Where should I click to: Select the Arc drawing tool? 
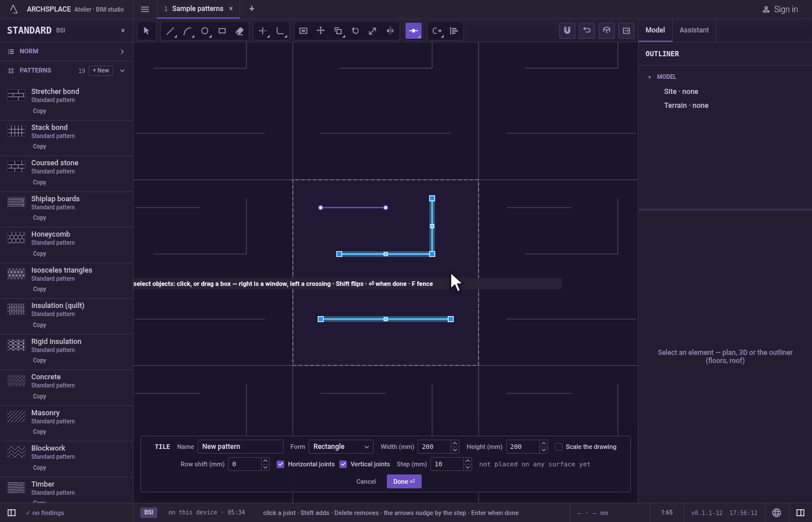click(187, 31)
